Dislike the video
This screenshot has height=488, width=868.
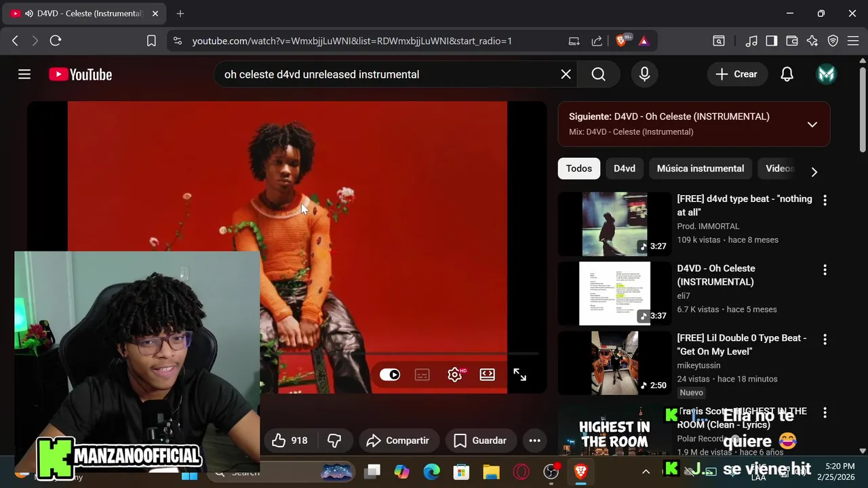coord(334,441)
